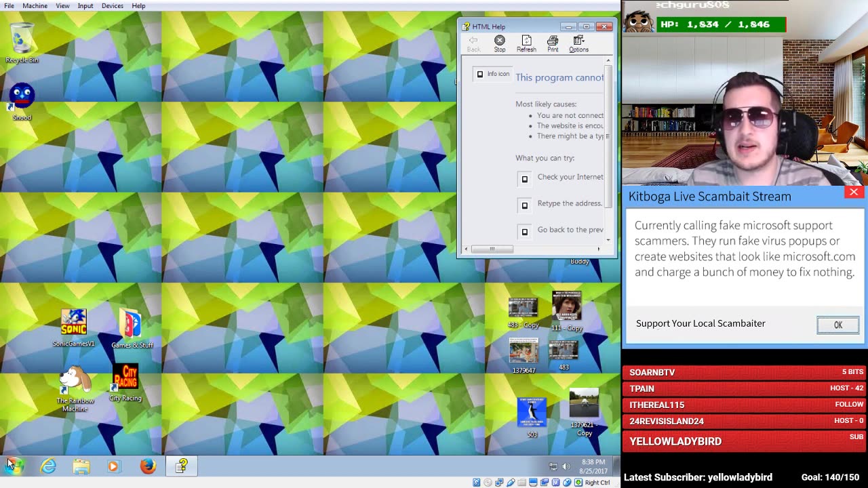The width and height of the screenshot is (868, 488).
Task: Open the 1379647 image thumbnail
Action: click(524, 357)
